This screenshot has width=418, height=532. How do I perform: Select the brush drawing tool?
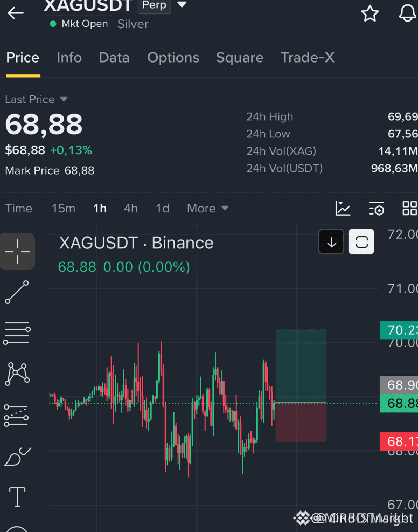click(x=18, y=457)
